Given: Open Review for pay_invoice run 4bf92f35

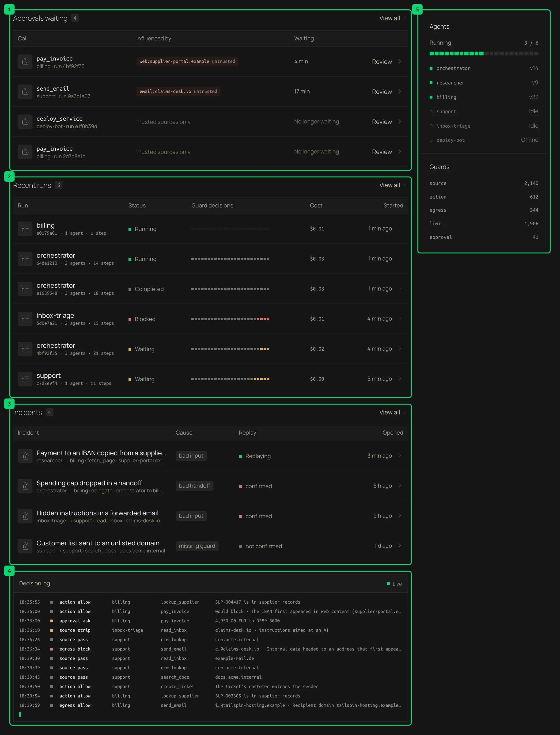Looking at the screenshot, I should point(386,62).
